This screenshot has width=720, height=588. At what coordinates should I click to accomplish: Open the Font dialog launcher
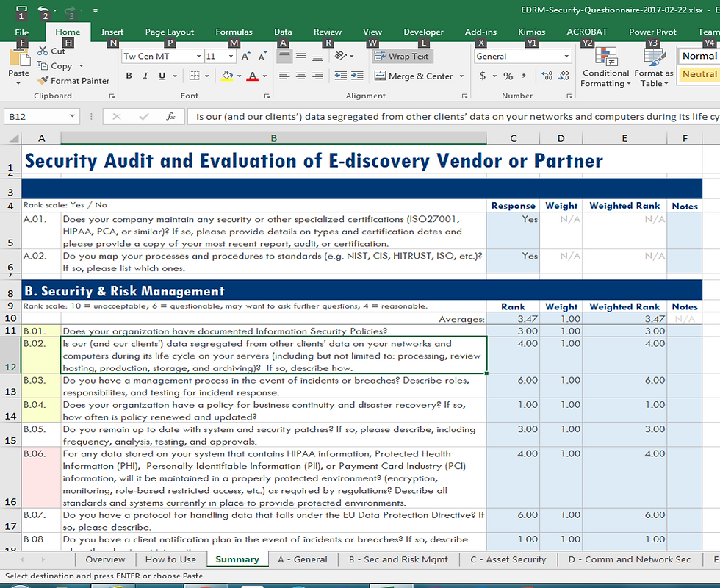(267, 96)
